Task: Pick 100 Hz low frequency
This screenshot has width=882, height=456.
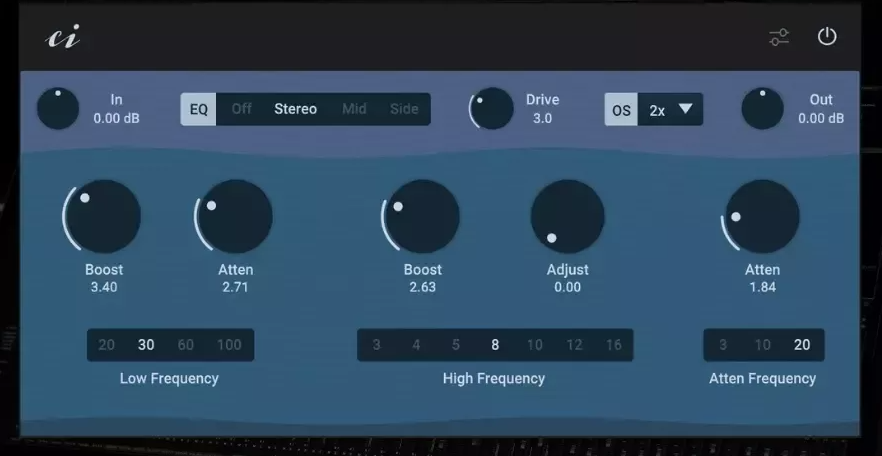Action: coord(229,345)
